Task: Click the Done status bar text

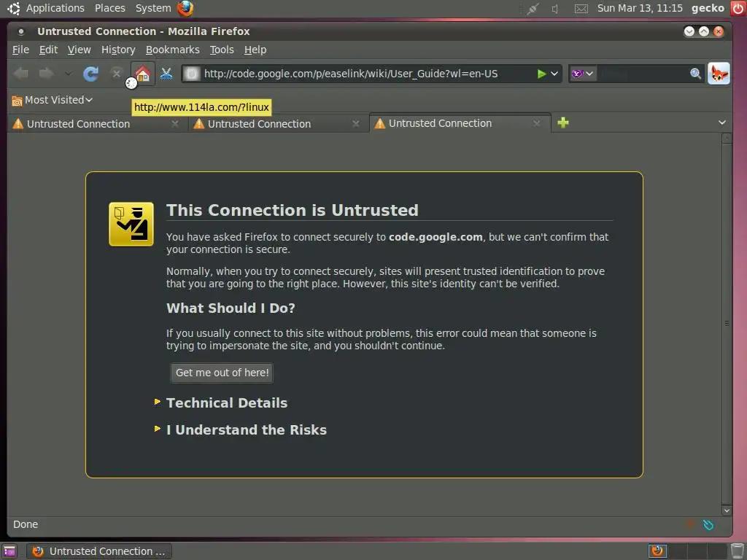Action: [26, 524]
